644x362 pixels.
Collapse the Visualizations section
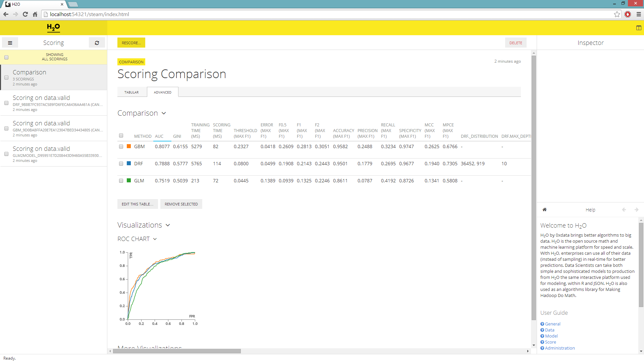tap(168, 225)
